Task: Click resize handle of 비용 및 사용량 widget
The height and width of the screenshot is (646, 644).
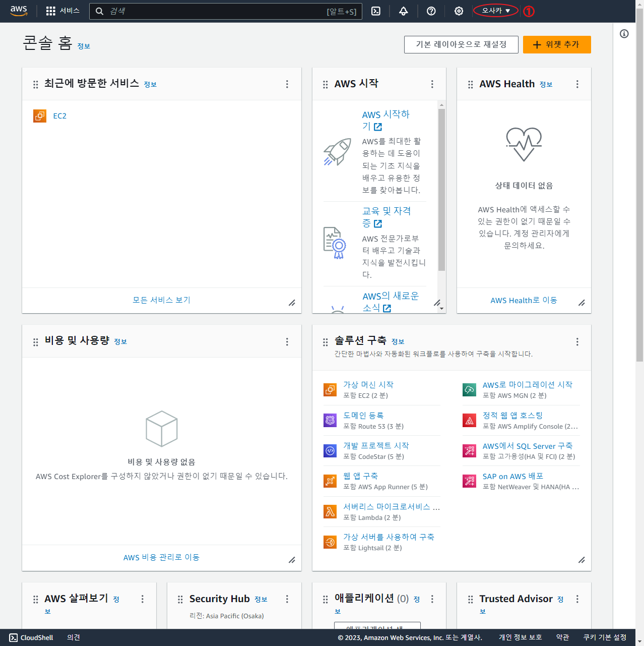Action: point(292,560)
